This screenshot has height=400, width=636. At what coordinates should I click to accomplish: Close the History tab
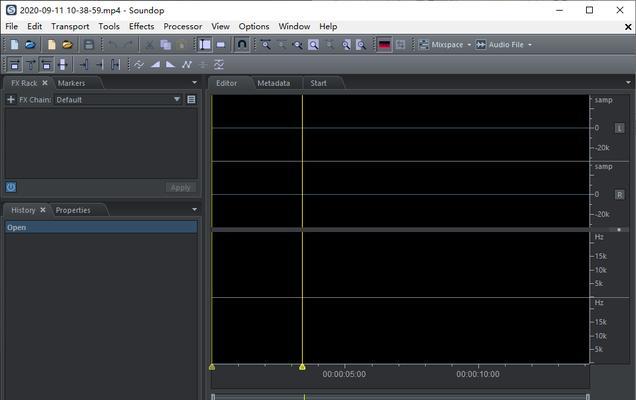point(43,210)
